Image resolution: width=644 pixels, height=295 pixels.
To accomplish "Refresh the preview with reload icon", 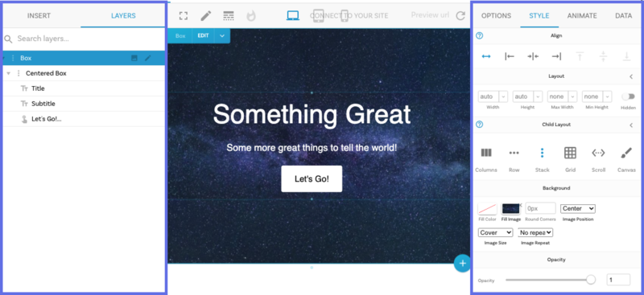I will tap(460, 16).
